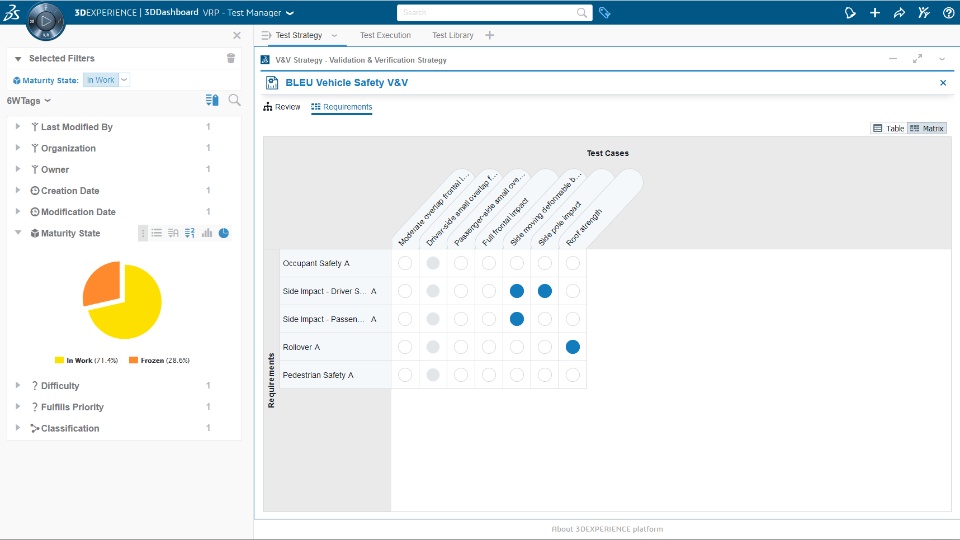Click the Frozen legend orange swatch
Screen dimensions: 960x540
(133, 360)
